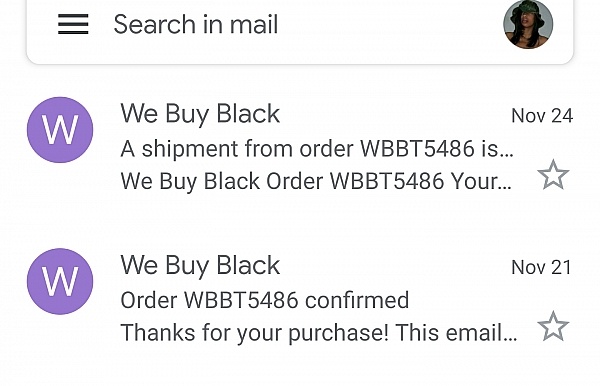Open the hamburger navigation menu
The height and width of the screenshot is (386, 600).
coord(73,24)
